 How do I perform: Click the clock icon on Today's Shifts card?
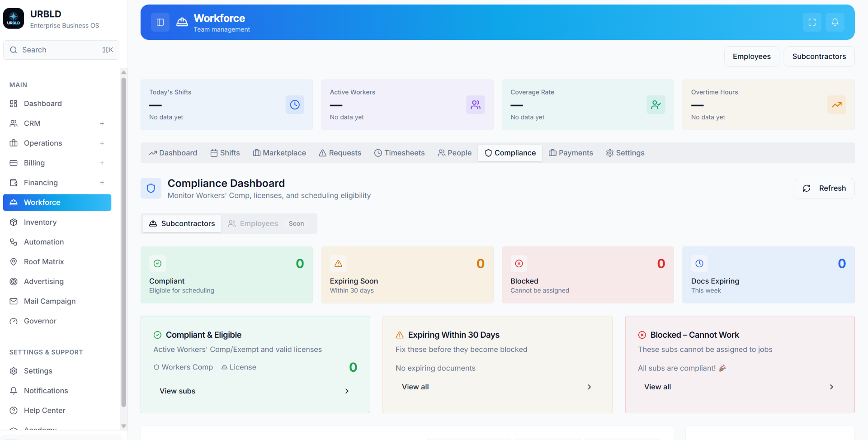295,104
